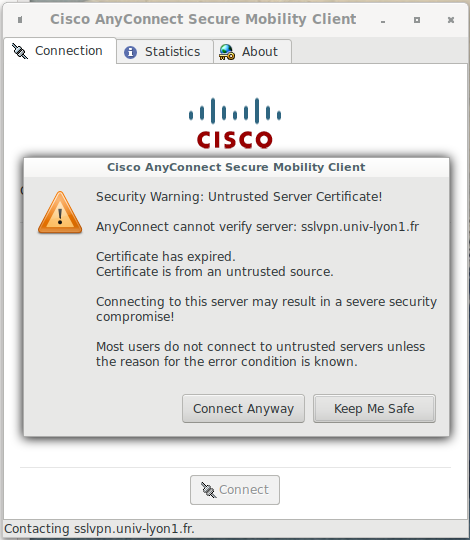Image resolution: width=470 pixels, height=540 pixels.
Task: Open the window menu icon in title bar
Action: click(20, 20)
